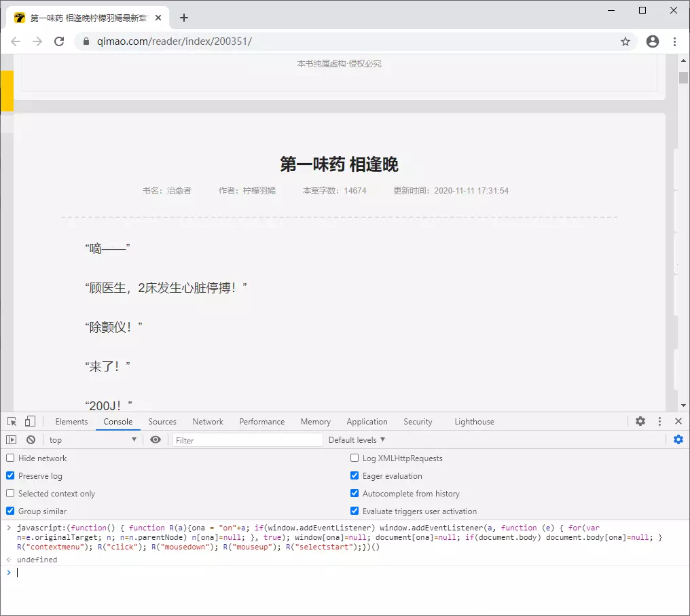Close the 第一味药 browser tab

(158, 18)
